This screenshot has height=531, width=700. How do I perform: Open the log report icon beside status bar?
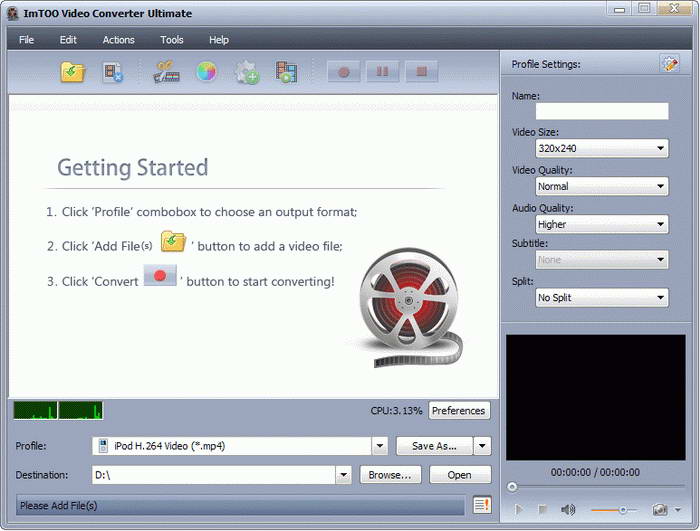[x=482, y=505]
